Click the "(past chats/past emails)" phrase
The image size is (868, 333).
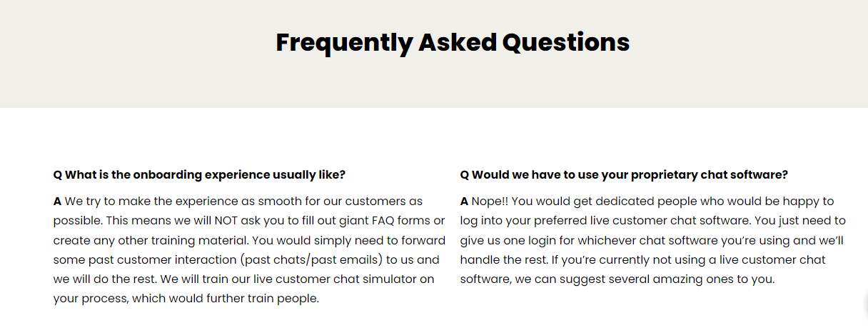point(297,259)
